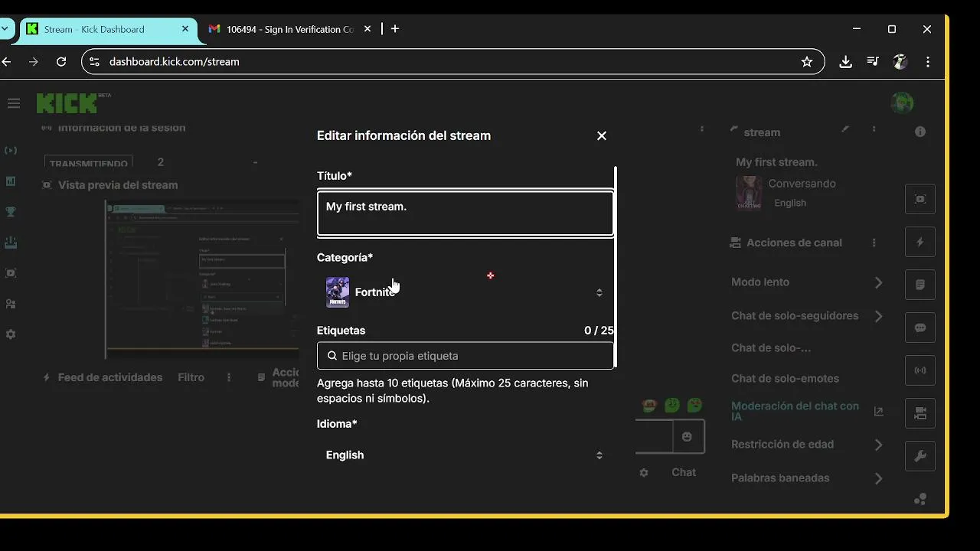Click the emoji smiley button in chat input
The image size is (980, 551).
click(687, 436)
